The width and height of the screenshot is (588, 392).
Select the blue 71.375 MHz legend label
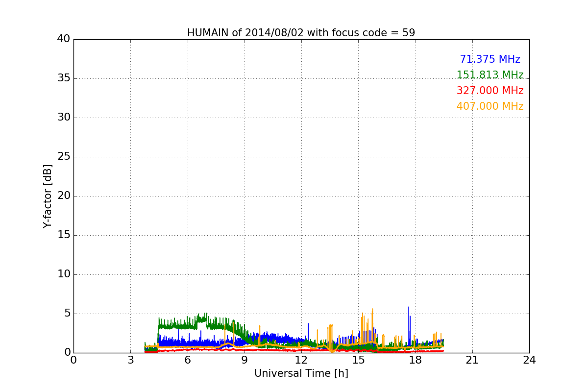pyautogui.click(x=490, y=59)
